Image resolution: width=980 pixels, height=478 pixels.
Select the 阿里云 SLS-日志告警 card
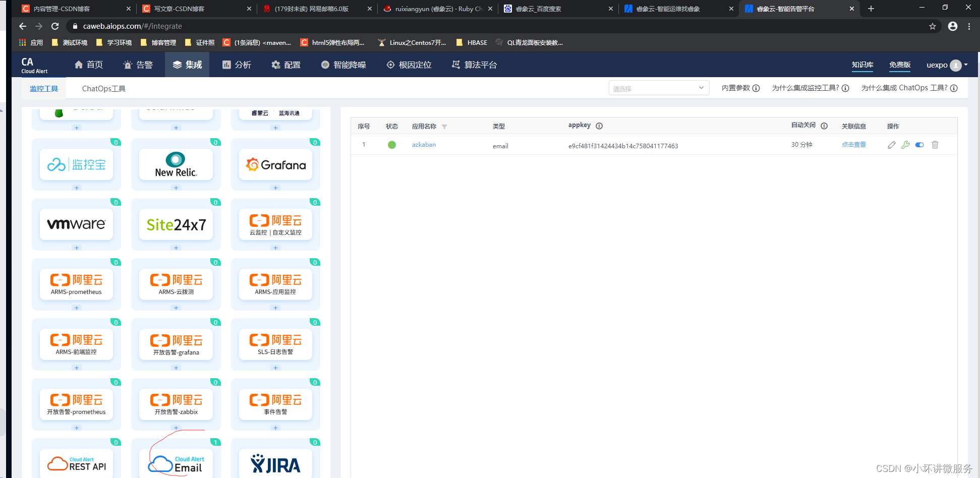275,344
